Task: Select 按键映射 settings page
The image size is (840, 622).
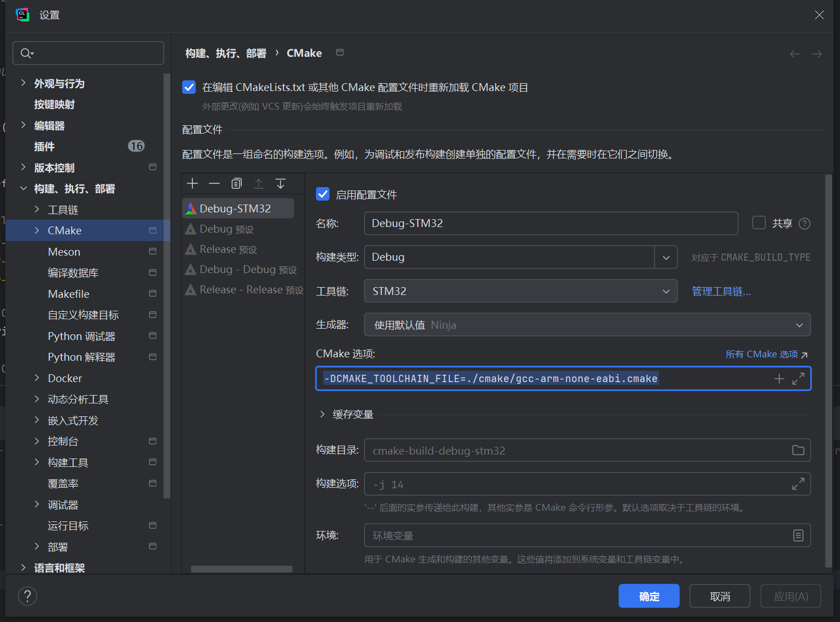Action: point(55,105)
